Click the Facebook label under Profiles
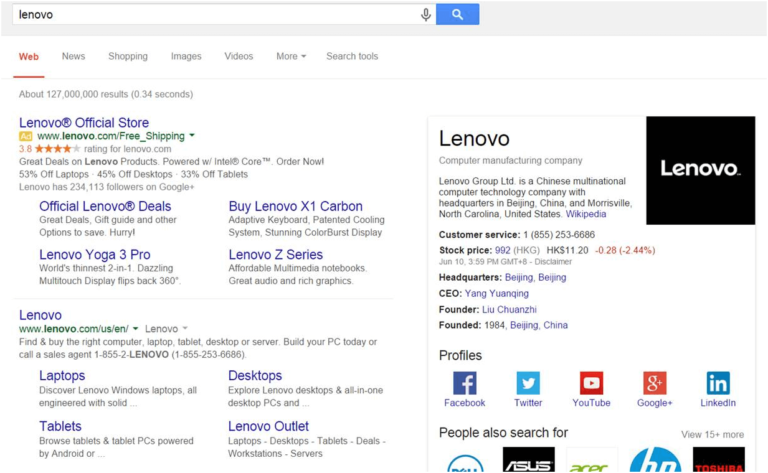 [x=464, y=402]
